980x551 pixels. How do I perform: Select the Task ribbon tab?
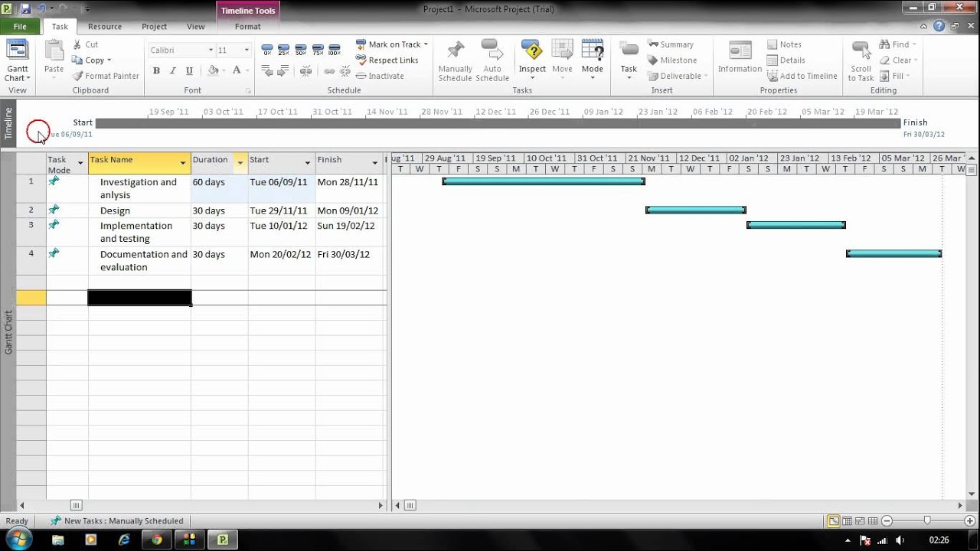[60, 26]
